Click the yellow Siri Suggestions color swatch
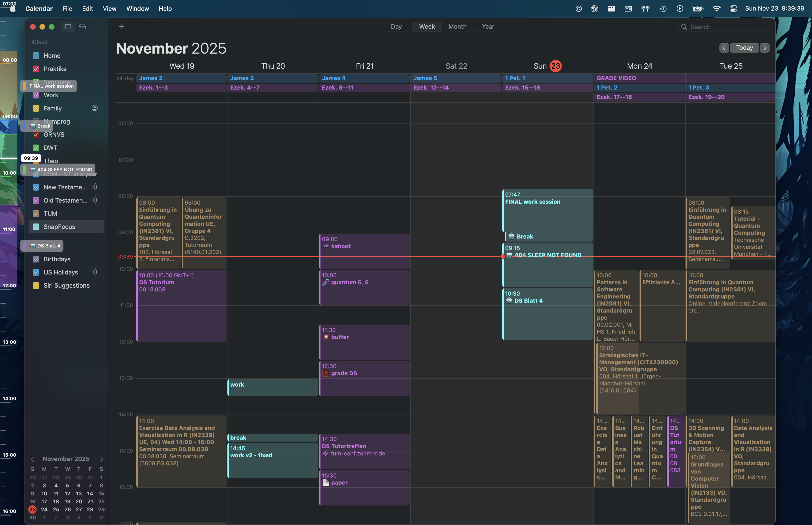Image resolution: width=812 pixels, height=525 pixels. coord(36,285)
